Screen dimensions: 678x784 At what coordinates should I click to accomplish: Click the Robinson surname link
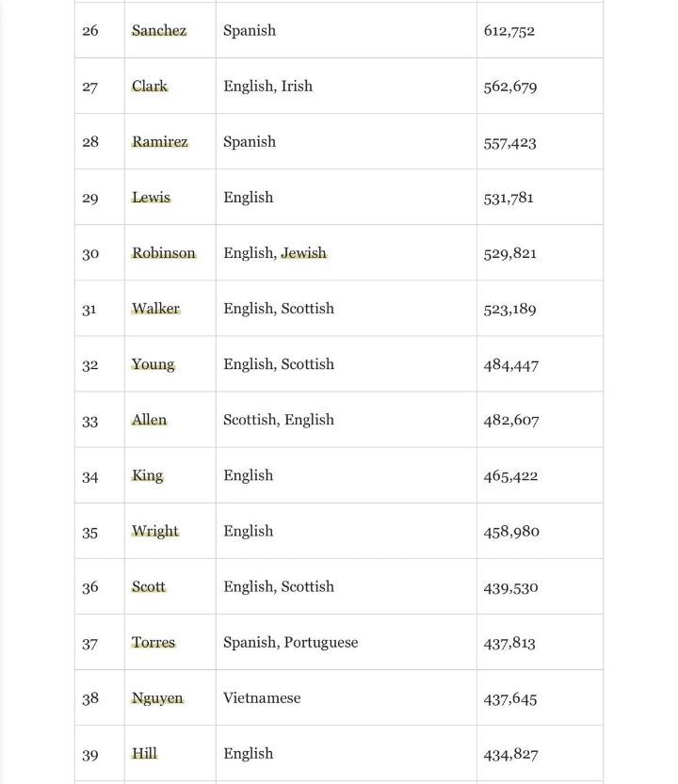tap(164, 253)
